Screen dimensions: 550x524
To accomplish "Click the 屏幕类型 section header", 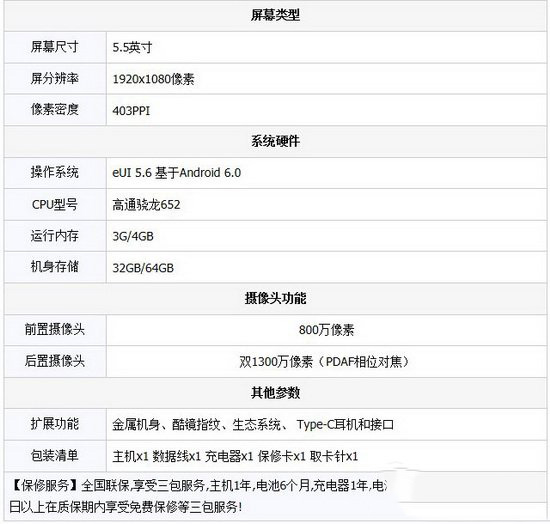I will pos(275,15).
